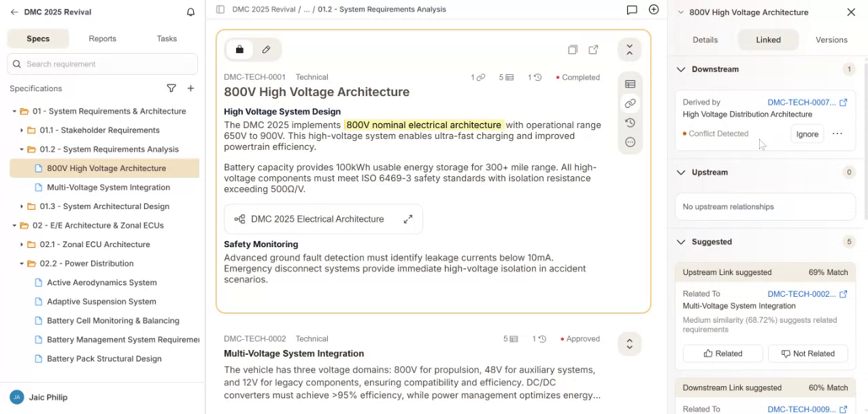Expand the 01.1 - Stakeholder Requirements folder
The width and height of the screenshot is (868, 414).
pos(22,130)
